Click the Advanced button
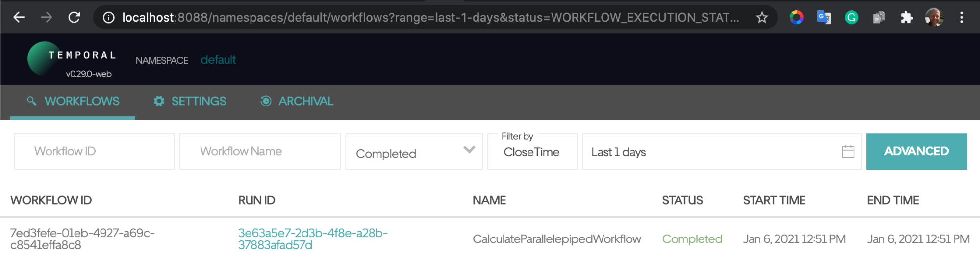Viewport: 980px width, 264px height. (x=916, y=152)
